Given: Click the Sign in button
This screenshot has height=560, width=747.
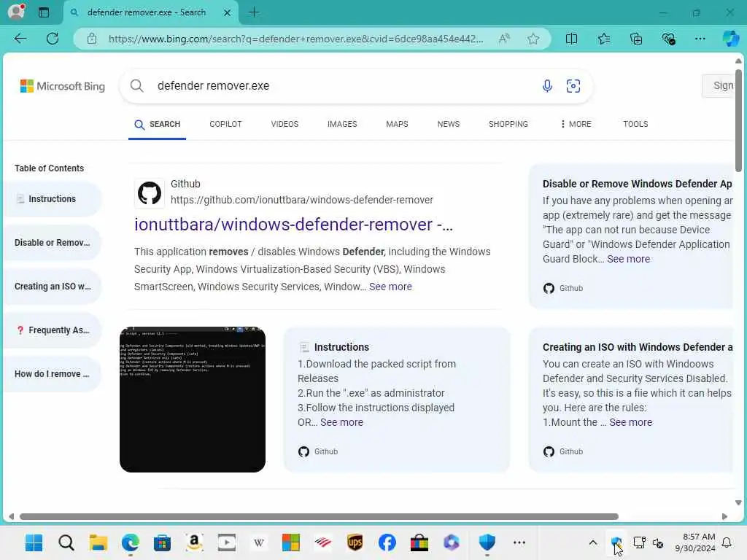Looking at the screenshot, I should [x=719, y=86].
